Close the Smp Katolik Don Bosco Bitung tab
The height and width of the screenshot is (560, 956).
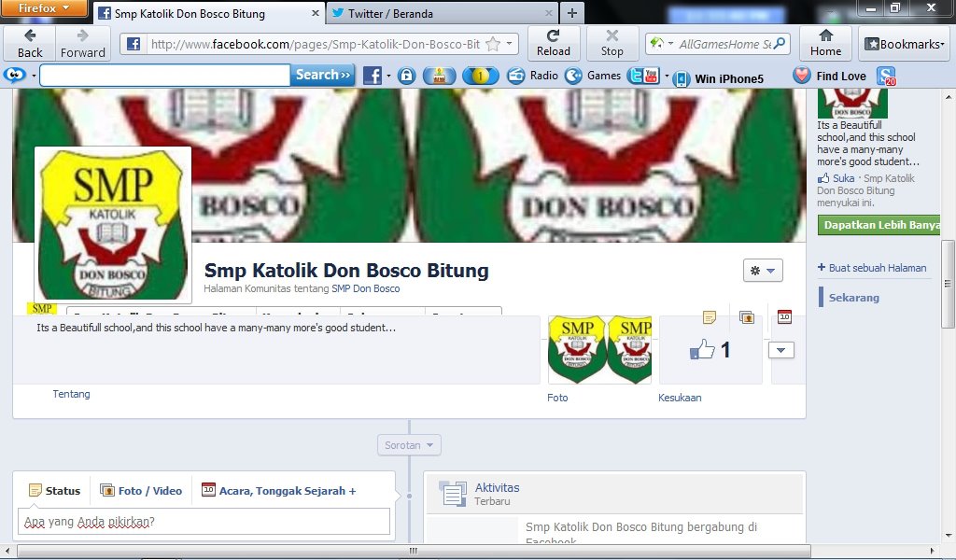[316, 13]
